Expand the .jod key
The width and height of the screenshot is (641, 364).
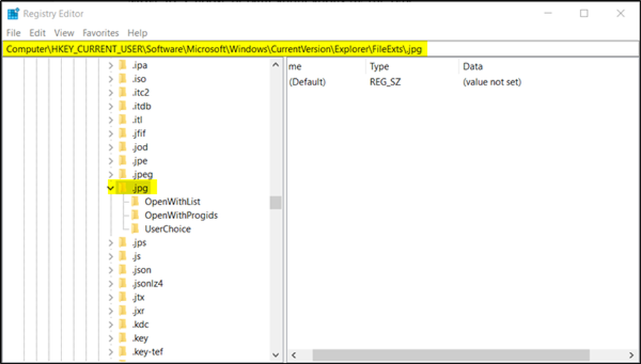coord(111,147)
